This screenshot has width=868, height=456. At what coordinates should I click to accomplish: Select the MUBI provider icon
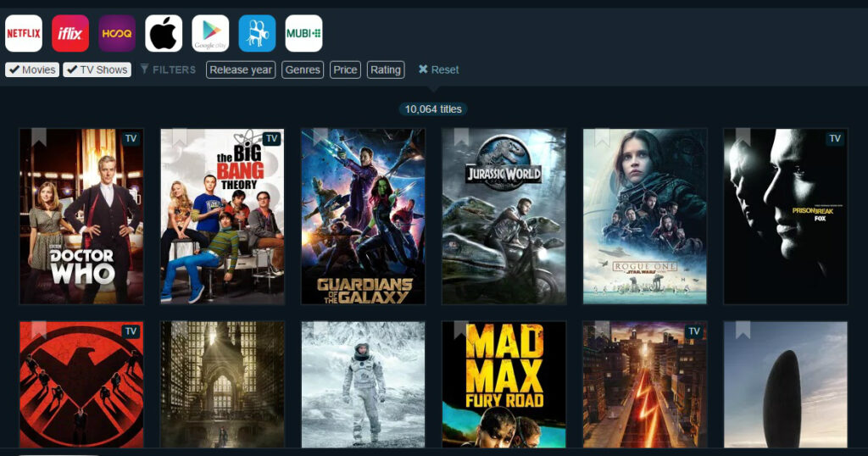click(x=304, y=33)
